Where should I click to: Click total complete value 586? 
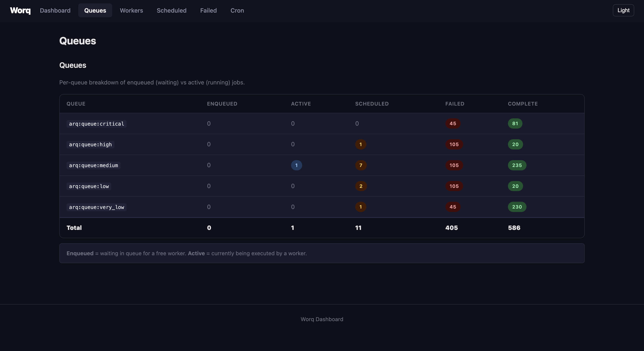[x=514, y=228]
